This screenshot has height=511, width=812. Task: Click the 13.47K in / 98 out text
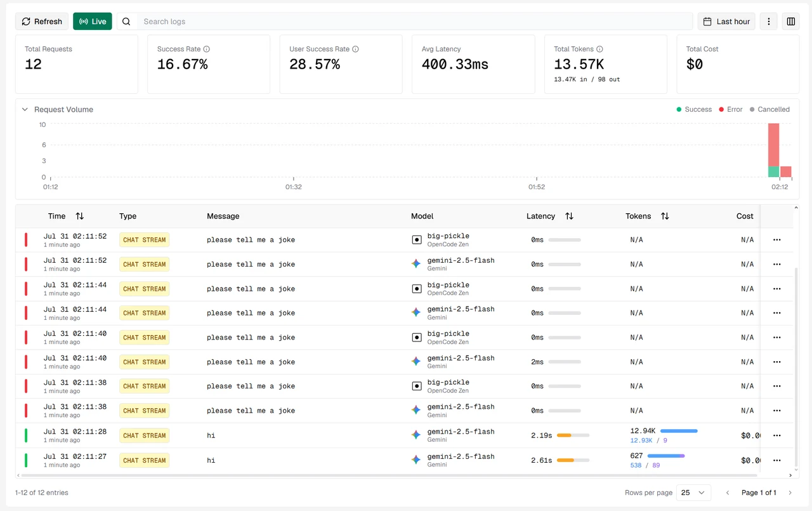tap(587, 79)
